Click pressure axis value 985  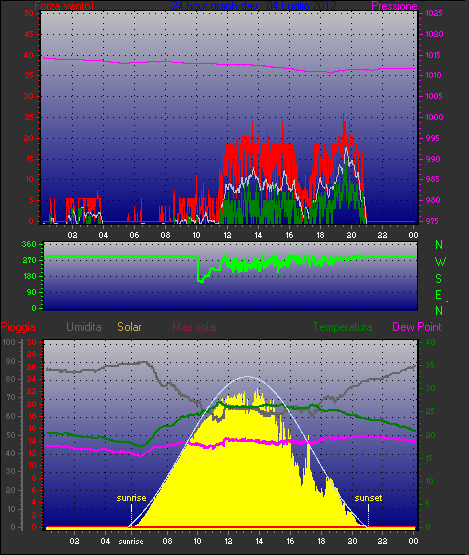(x=433, y=179)
